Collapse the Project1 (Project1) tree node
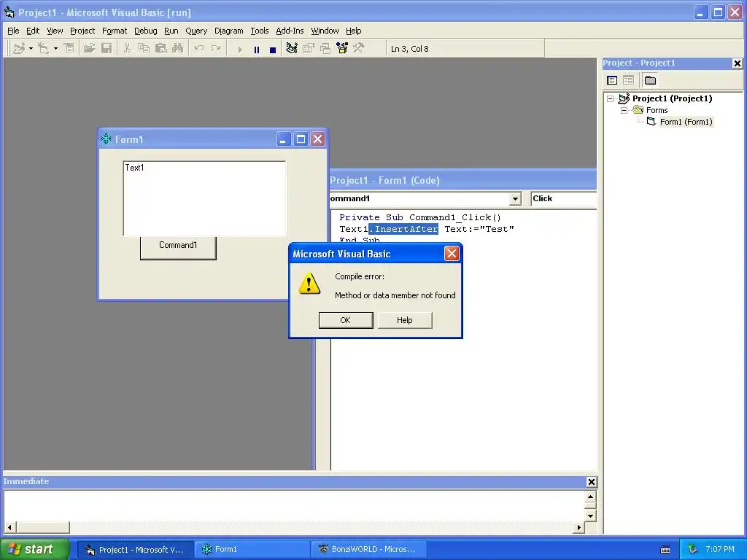 pos(611,98)
